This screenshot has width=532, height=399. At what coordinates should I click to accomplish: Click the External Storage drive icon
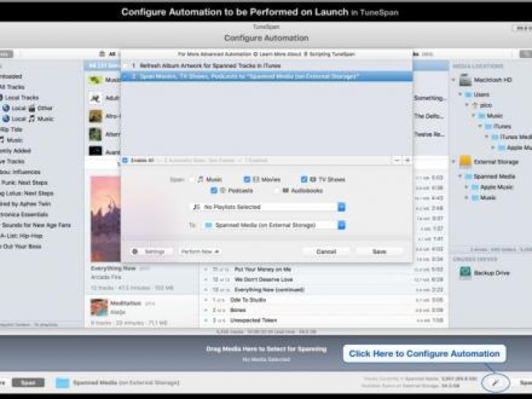pyautogui.click(x=465, y=161)
